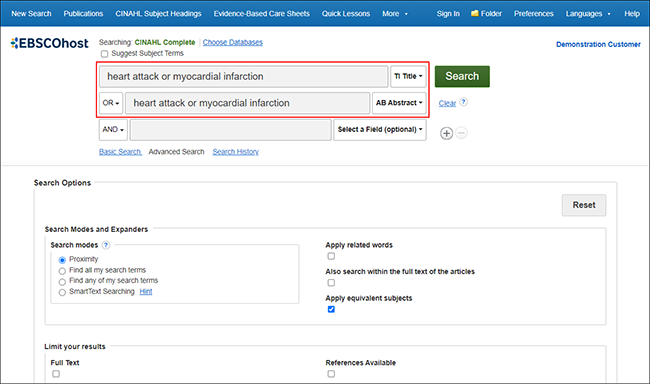Remove a search row with minus icon
650x384 pixels.
click(461, 133)
